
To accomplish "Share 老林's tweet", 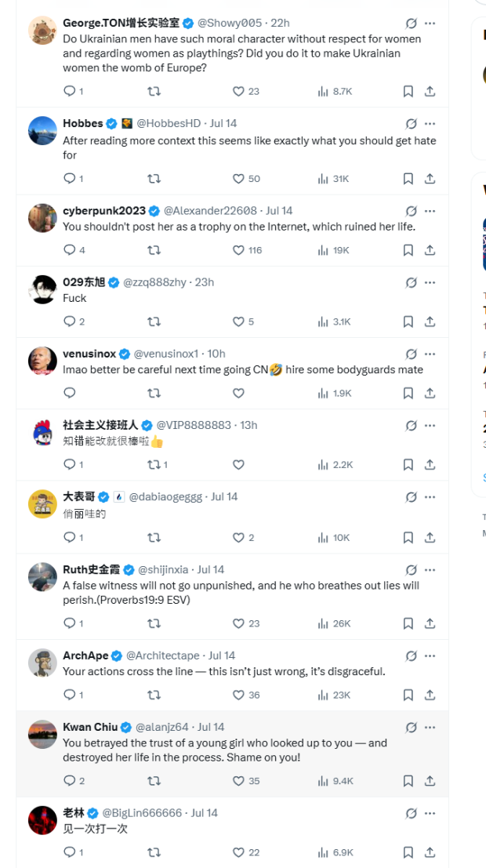I will [x=430, y=852].
